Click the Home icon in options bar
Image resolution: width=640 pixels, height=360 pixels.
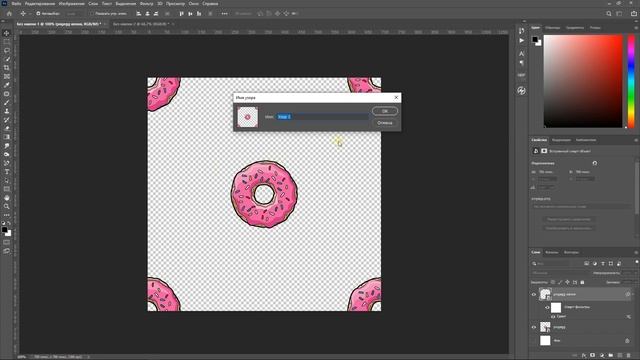tap(9, 13)
